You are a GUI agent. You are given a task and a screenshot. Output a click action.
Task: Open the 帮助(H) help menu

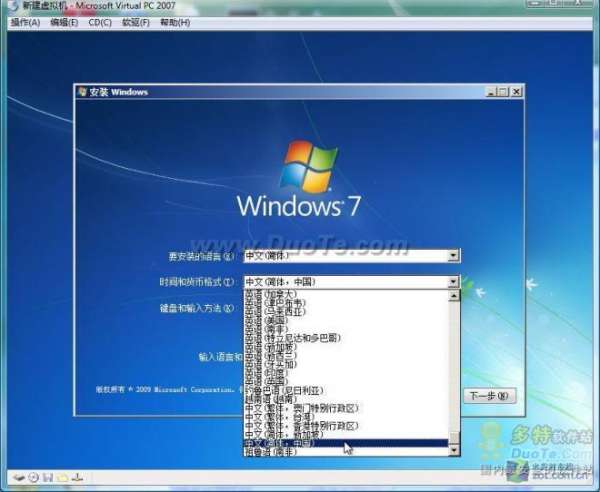pyautogui.click(x=175, y=23)
